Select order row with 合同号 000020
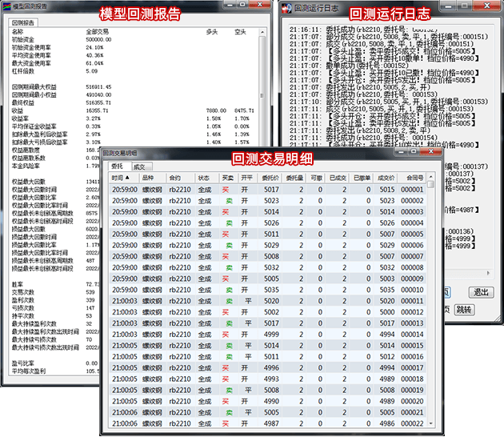Screen dimensions: 504x437 click(268, 401)
